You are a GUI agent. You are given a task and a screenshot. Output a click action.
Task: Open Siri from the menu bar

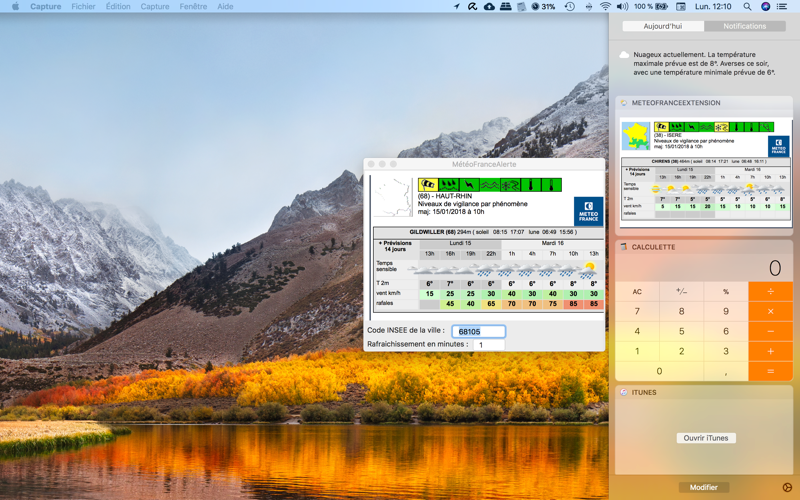click(x=765, y=7)
